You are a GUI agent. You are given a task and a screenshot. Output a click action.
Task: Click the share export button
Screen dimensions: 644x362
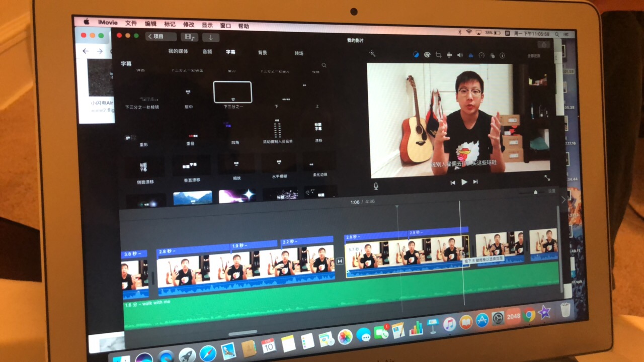544,44
